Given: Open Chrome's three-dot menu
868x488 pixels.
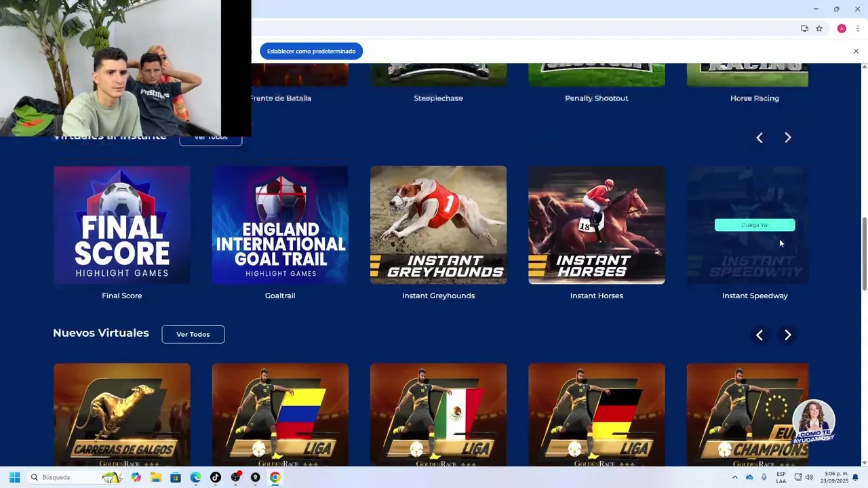Looking at the screenshot, I should tap(858, 28).
